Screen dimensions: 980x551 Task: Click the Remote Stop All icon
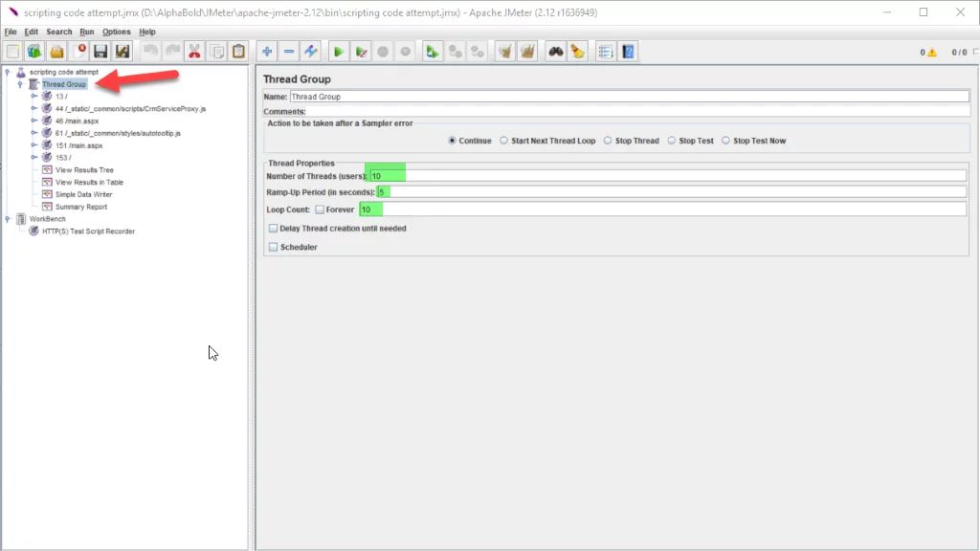click(x=455, y=52)
